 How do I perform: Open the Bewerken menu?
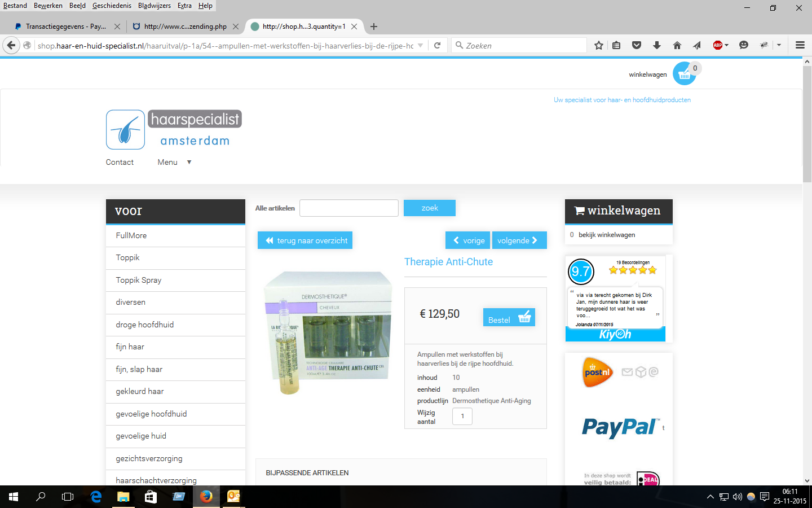point(48,6)
